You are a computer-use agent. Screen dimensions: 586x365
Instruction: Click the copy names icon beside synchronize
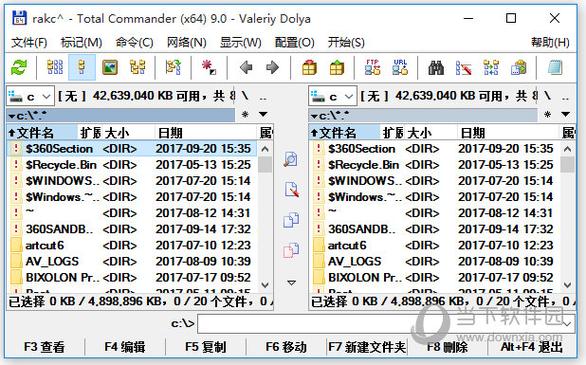click(519, 68)
